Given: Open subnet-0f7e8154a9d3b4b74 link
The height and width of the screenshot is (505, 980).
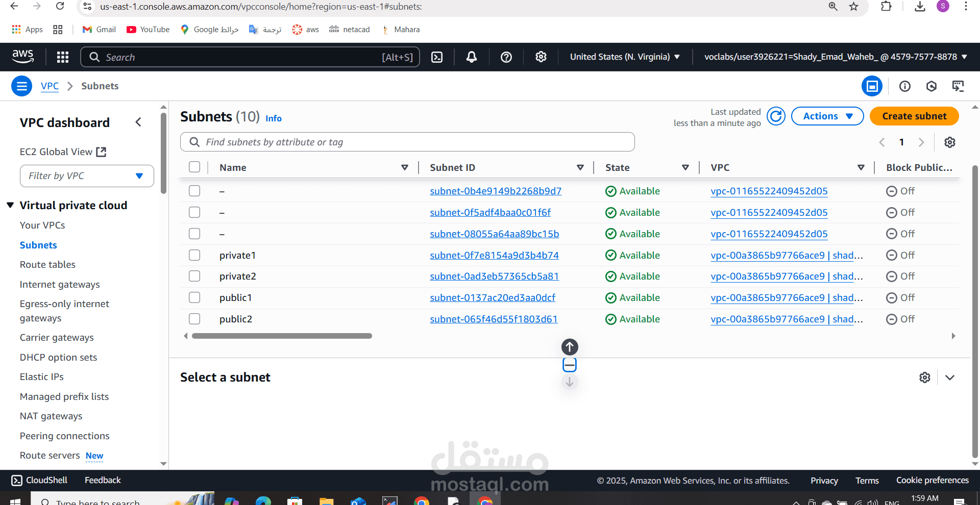Looking at the screenshot, I should tap(494, 255).
